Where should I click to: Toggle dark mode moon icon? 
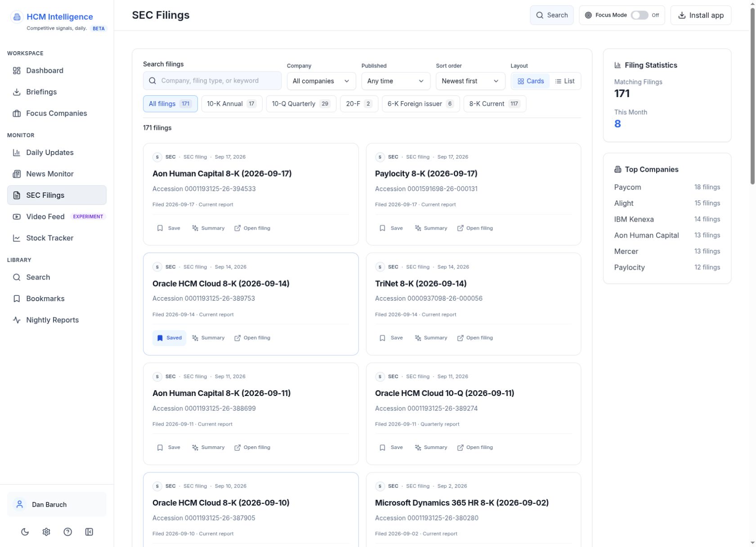click(x=25, y=532)
